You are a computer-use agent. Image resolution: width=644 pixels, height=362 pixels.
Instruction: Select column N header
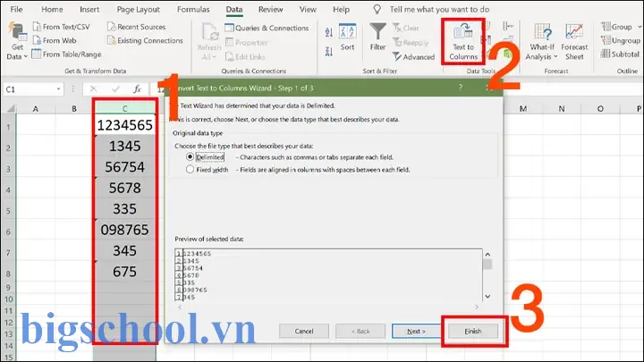(x=562, y=109)
